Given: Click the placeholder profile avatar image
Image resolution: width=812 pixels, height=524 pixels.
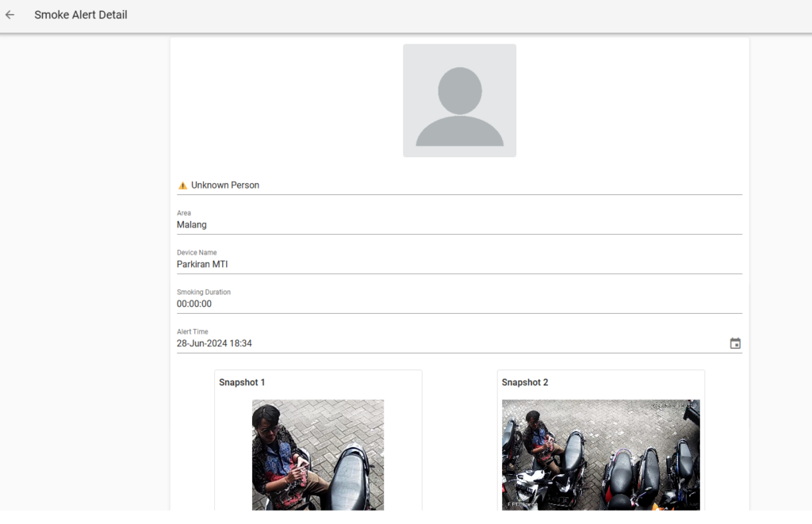Looking at the screenshot, I should [x=459, y=101].
